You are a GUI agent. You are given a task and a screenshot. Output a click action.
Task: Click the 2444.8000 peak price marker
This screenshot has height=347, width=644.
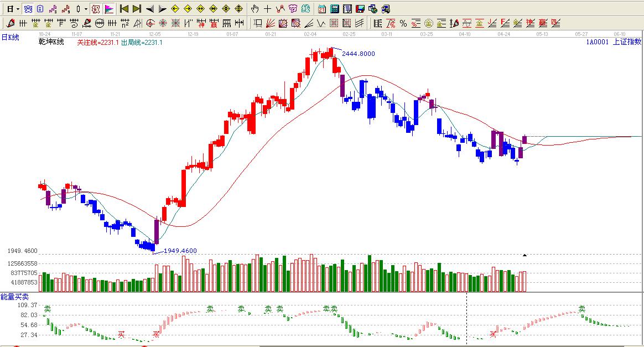358,54
